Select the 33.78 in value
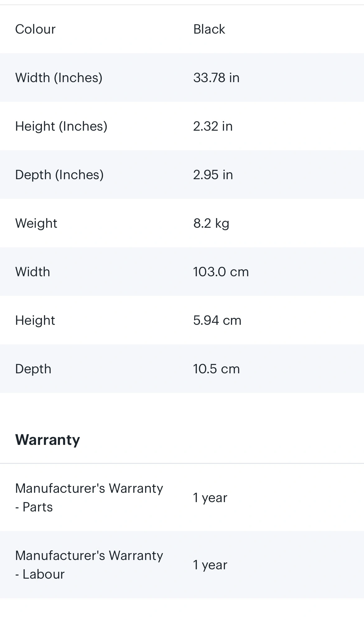Screen dimensions: 364x620 (x=216, y=78)
